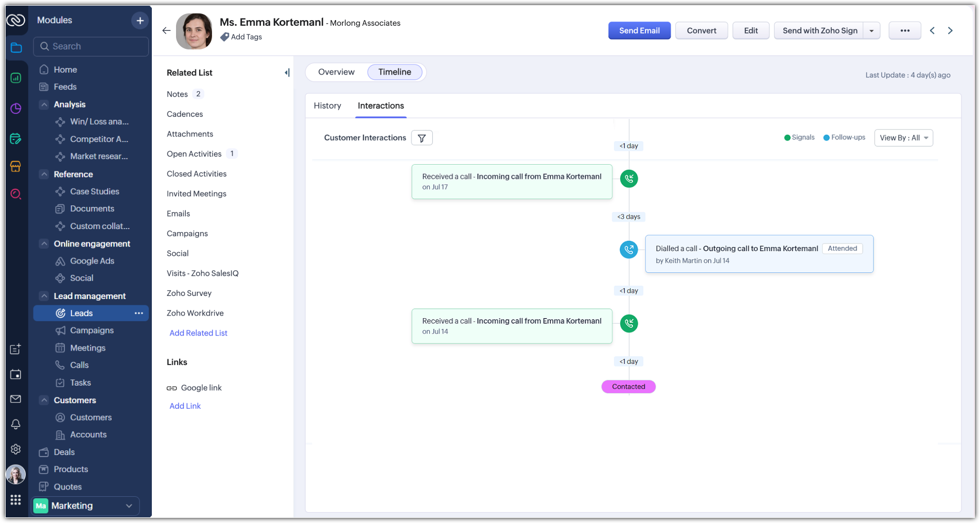Switch to the Overview view
Viewport: 980px width, 523px height.
[x=336, y=72]
